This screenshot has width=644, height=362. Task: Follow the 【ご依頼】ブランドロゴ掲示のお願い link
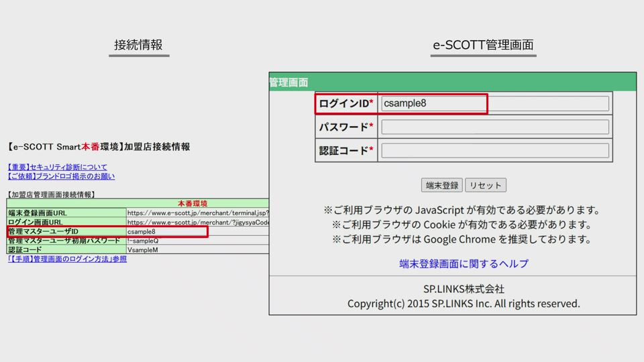coord(61,176)
